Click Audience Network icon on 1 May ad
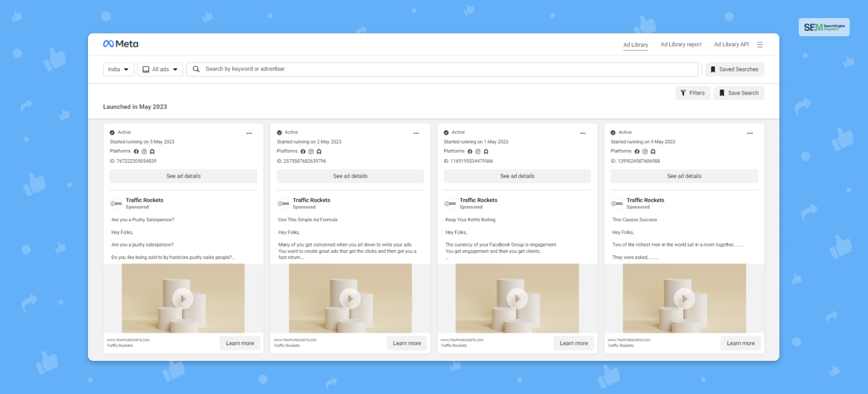 [486, 151]
